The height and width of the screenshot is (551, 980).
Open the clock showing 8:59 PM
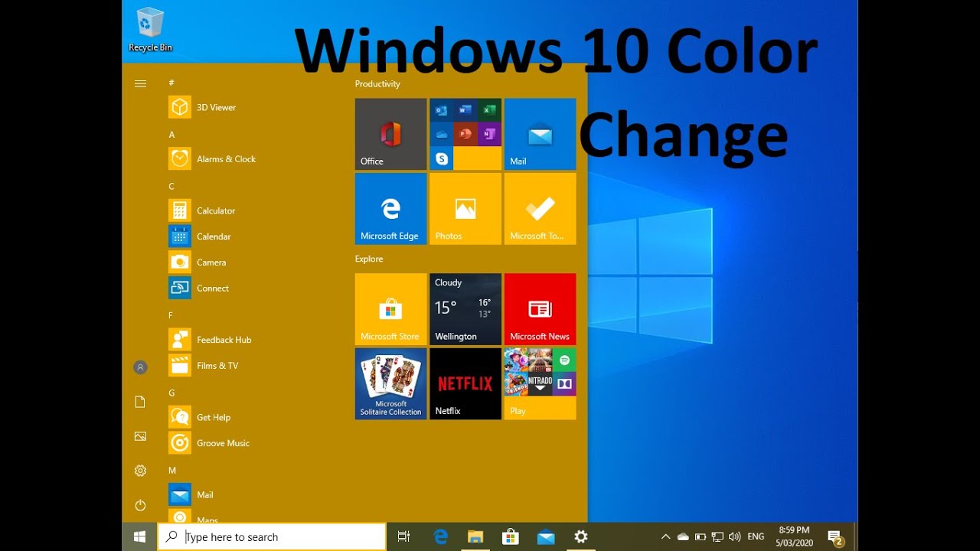coord(794,536)
